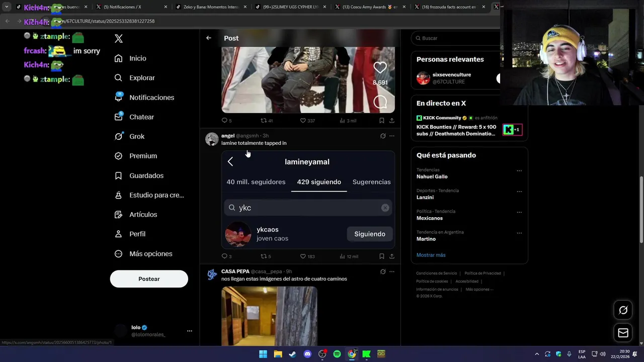The height and width of the screenshot is (362, 644).
Task: View 12 mil views analytics
Action: coord(349,256)
